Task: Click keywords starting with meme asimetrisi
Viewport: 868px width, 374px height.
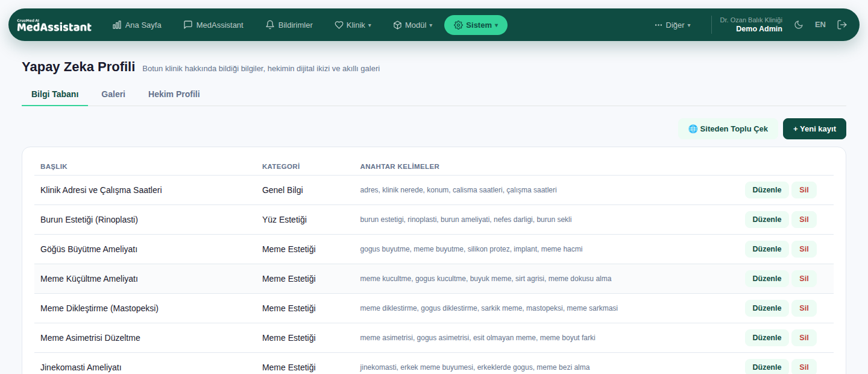Action: 478,338
